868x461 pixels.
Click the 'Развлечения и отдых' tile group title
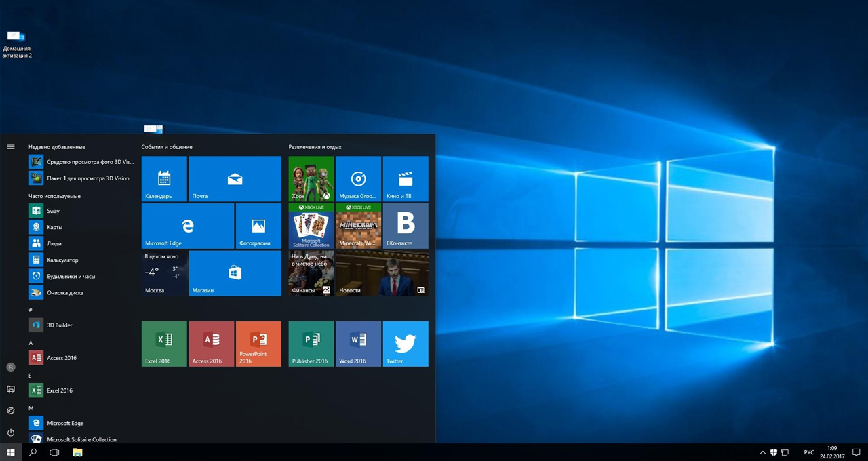(315, 147)
